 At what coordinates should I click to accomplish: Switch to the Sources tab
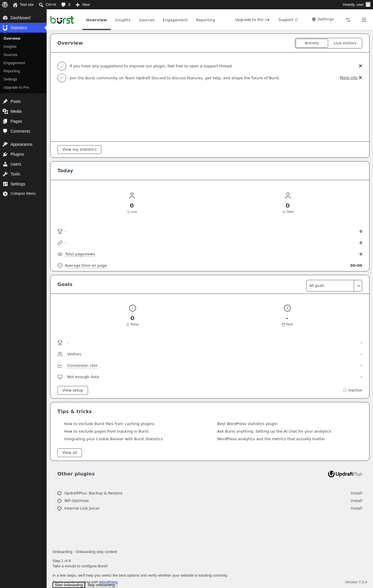pyautogui.click(x=147, y=20)
